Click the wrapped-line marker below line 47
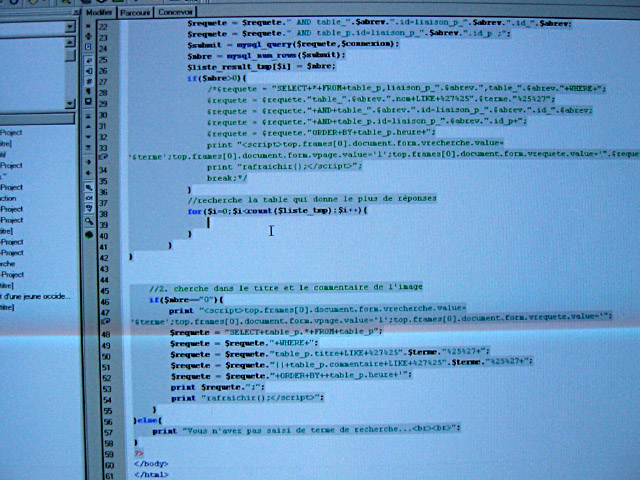 105,322
